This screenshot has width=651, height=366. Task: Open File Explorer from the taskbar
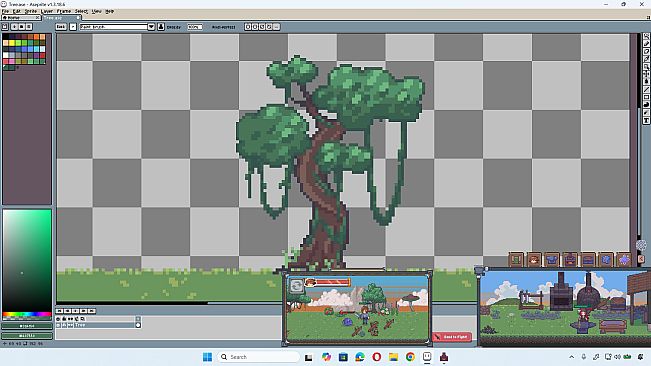pyautogui.click(x=394, y=357)
